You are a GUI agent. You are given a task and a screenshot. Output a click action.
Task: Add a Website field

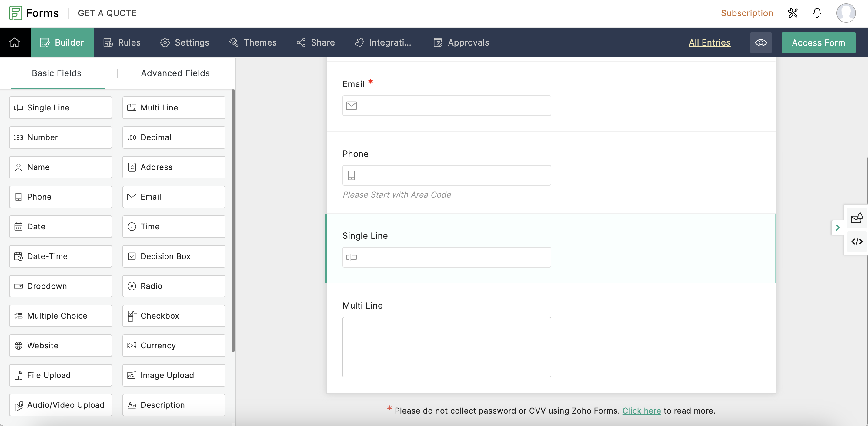(60, 345)
